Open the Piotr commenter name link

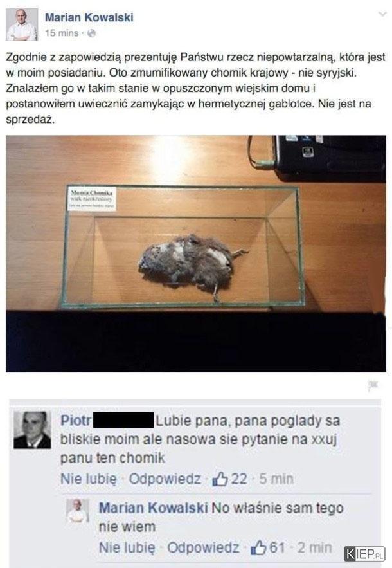coord(76,421)
